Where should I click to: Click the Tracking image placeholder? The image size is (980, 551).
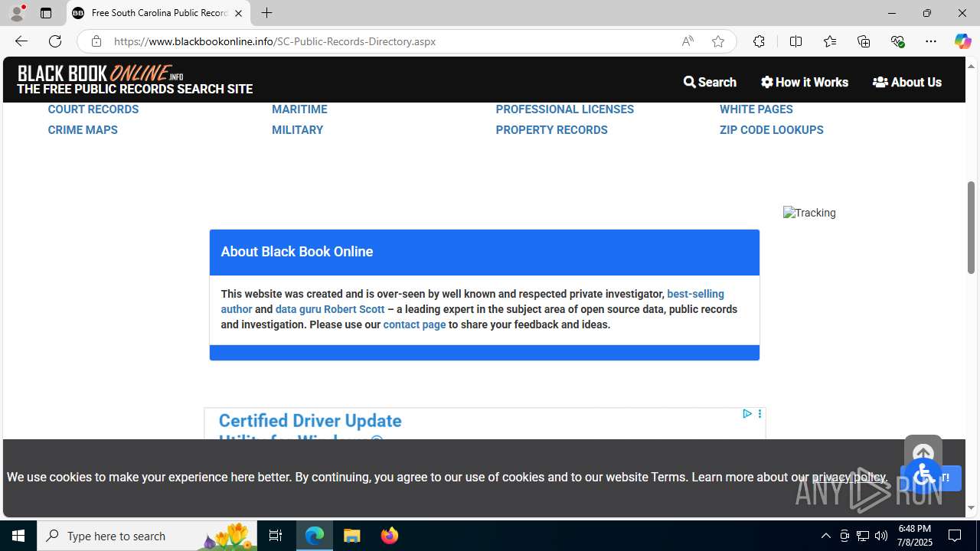click(x=809, y=213)
